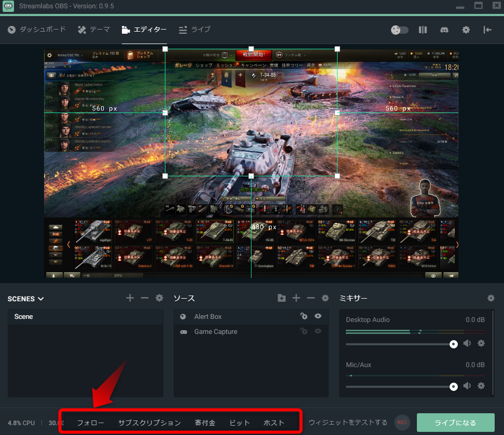Open Desktop Audio settings gear

[x=481, y=343]
